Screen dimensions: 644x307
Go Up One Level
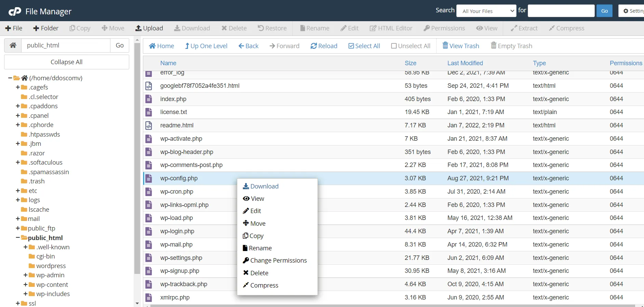tap(206, 46)
